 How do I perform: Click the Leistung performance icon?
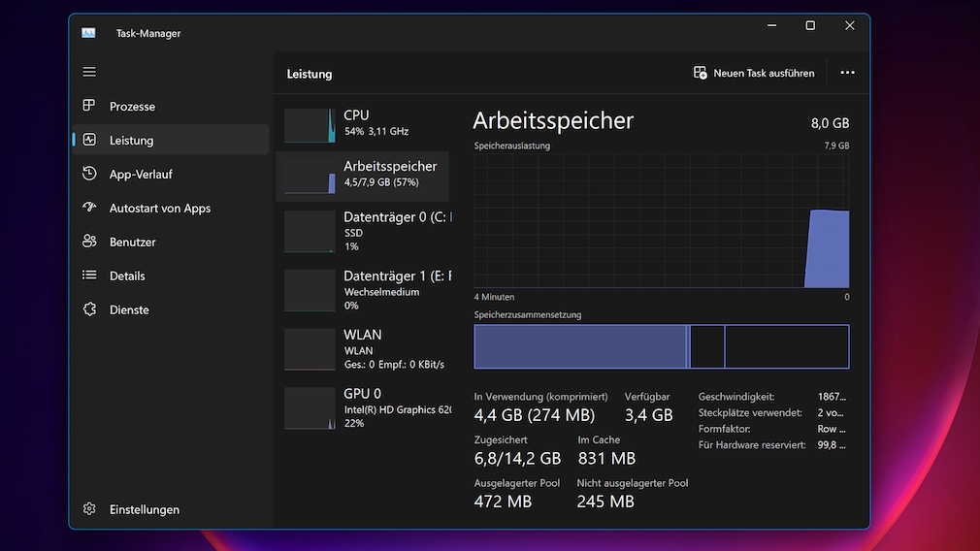(89, 140)
